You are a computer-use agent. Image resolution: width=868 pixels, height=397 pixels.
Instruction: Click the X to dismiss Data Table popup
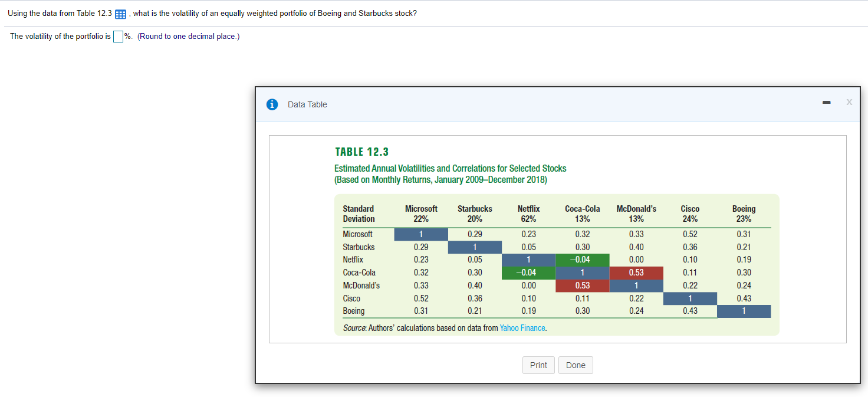click(849, 101)
